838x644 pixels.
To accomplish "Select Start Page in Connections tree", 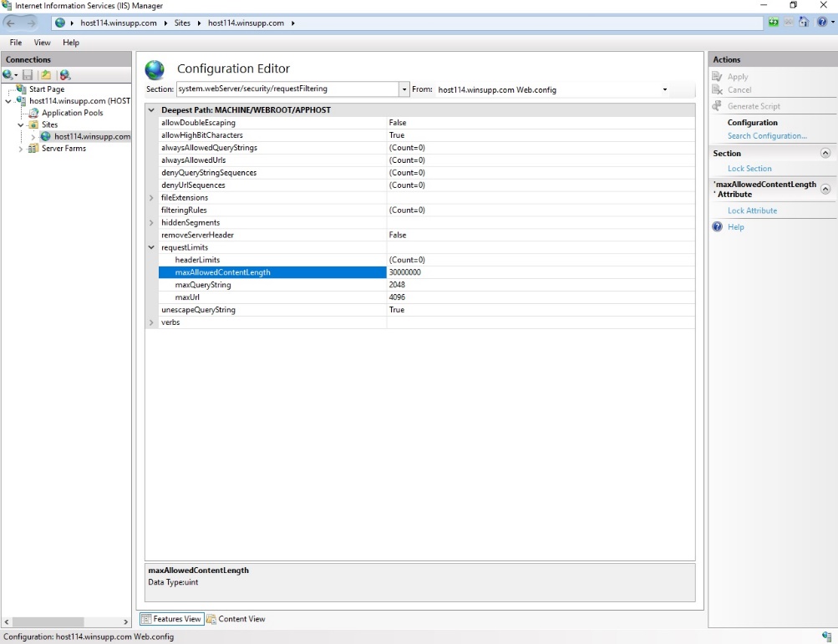I will (47, 89).
